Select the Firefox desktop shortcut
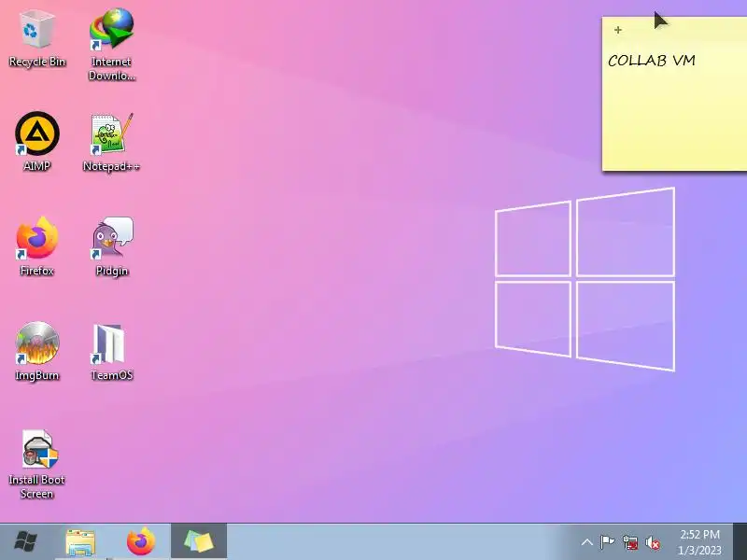The height and width of the screenshot is (560, 747). [x=36, y=246]
